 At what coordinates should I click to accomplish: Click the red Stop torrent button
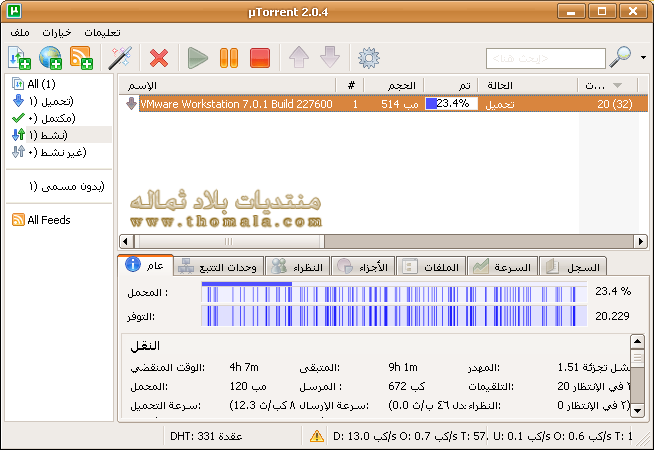tap(260, 58)
